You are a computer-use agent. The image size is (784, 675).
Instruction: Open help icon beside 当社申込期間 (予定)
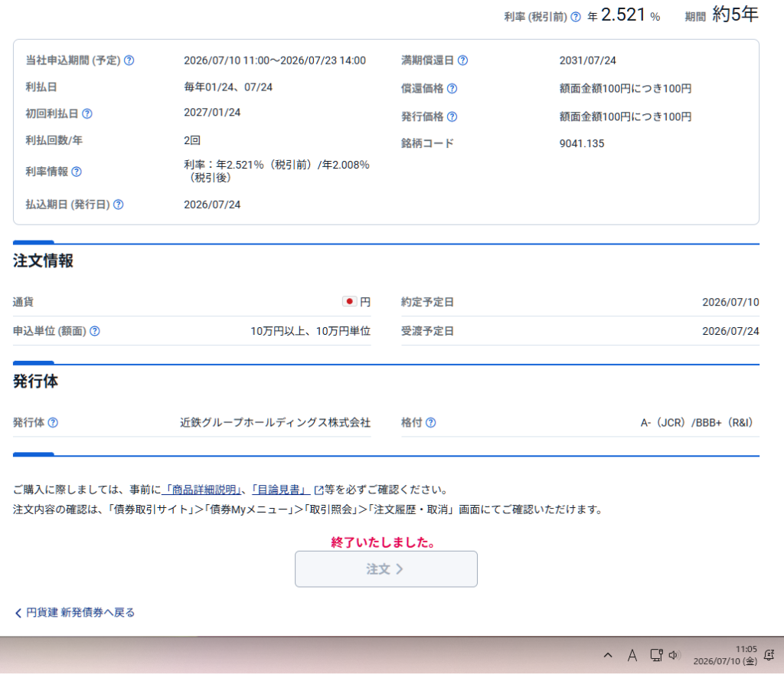[x=129, y=61]
